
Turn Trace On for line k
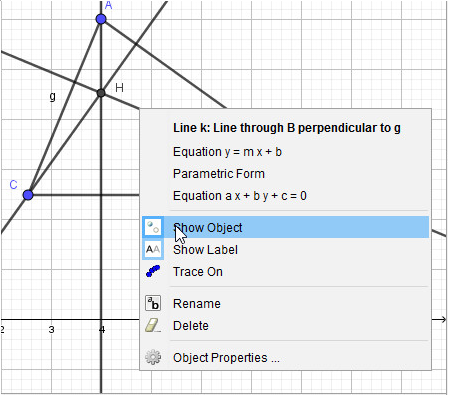click(285, 271)
